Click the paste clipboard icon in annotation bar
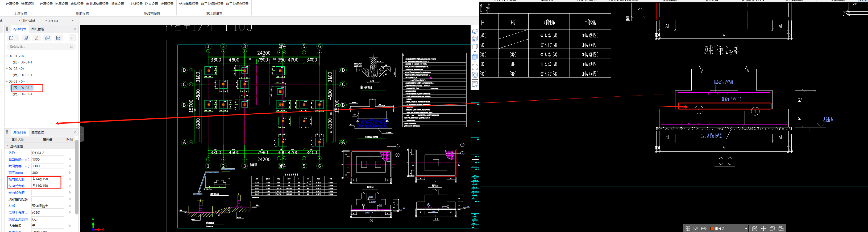Screen dimensions: 868x232 click(781, 229)
